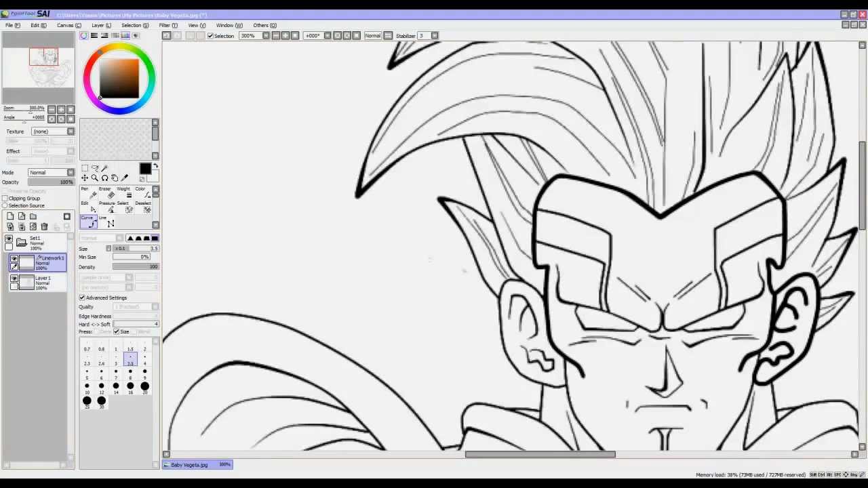
Task: Pick brush size preset 20
Action: [x=144, y=388]
